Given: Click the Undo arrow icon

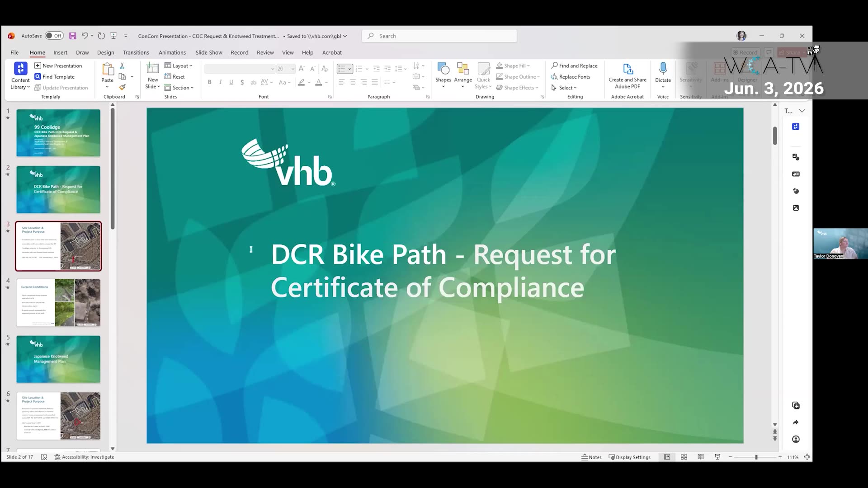Looking at the screenshot, I should (85, 36).
